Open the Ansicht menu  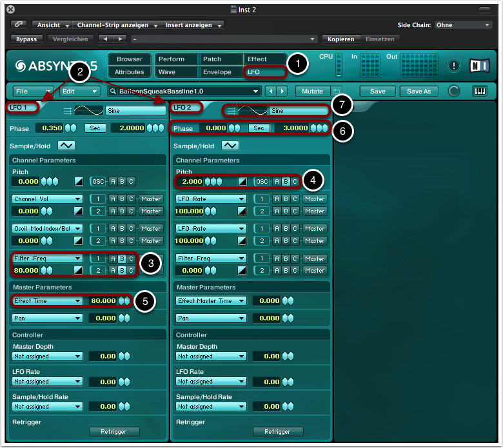[x=53, y=25]
